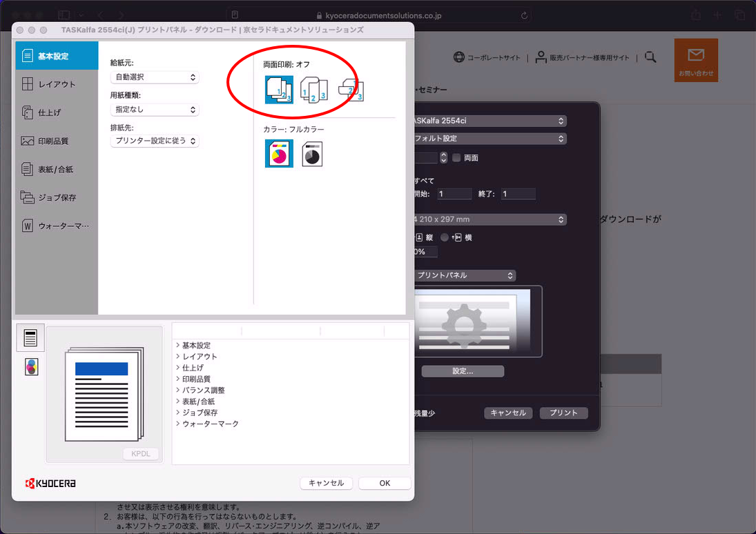Adjust the copies stepper arrows
Screen dimensions: 756x534
click(x=443, y=157)
